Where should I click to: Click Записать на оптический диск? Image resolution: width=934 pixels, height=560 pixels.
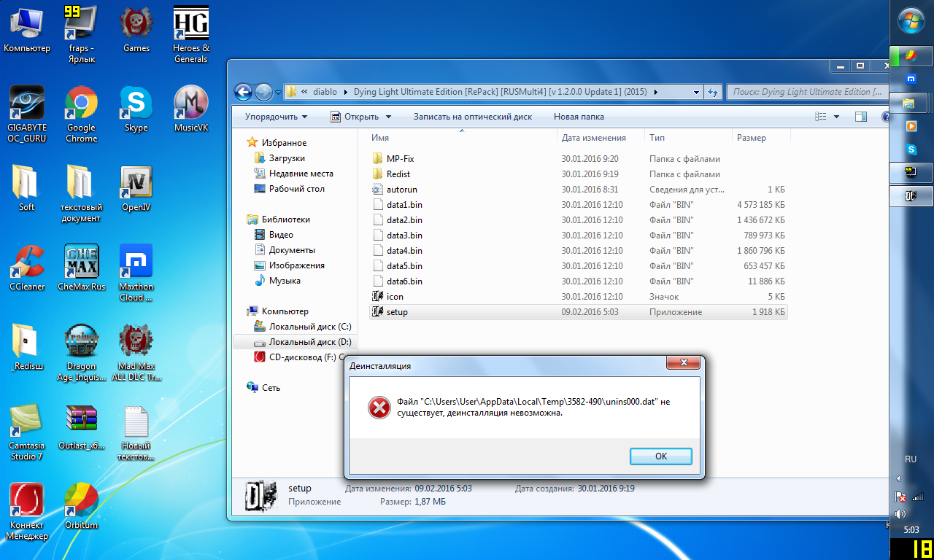(472, 117)
